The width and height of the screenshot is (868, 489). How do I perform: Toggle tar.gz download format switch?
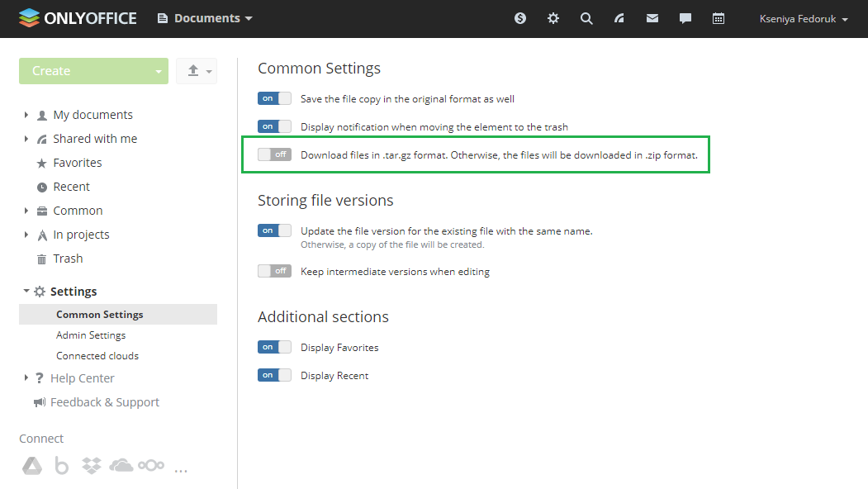click(274, 154)
